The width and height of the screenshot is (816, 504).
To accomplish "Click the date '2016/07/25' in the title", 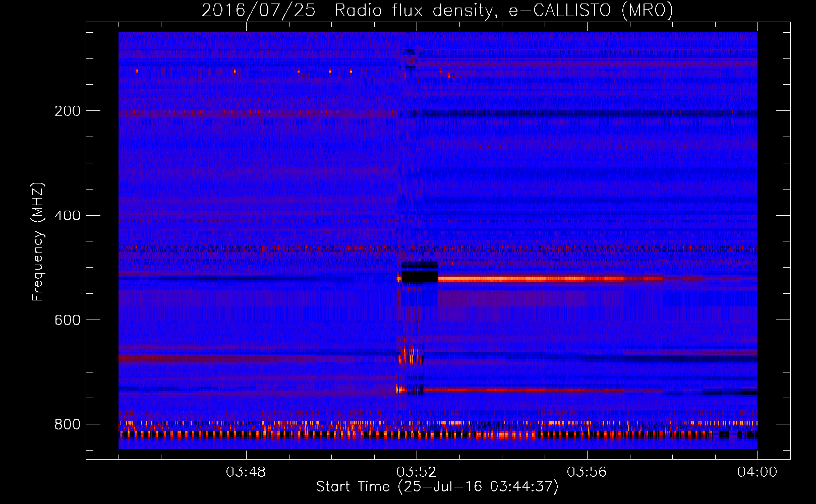I will [x=259, y=10].
